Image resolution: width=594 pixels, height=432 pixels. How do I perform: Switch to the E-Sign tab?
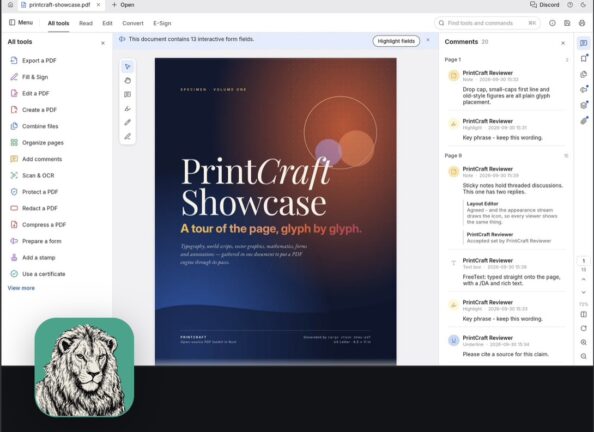(x=162, y=23)
